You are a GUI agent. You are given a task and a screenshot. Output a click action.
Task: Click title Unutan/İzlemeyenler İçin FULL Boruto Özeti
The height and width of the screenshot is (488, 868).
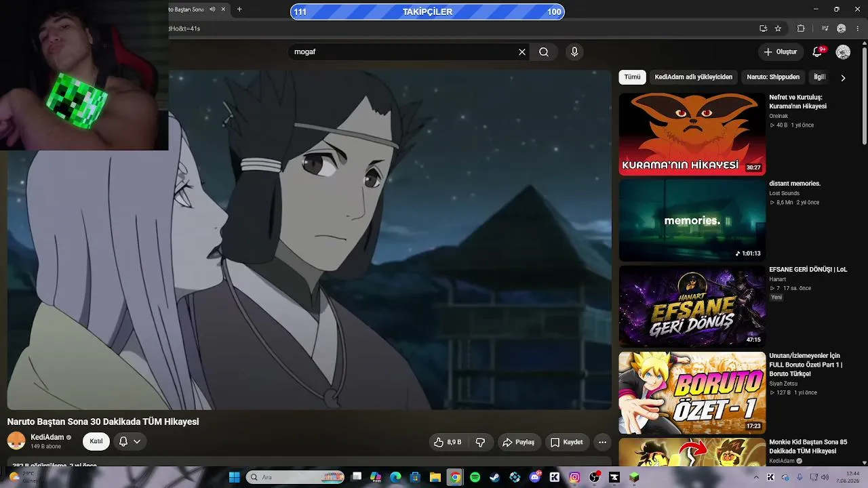click(806, 365)
